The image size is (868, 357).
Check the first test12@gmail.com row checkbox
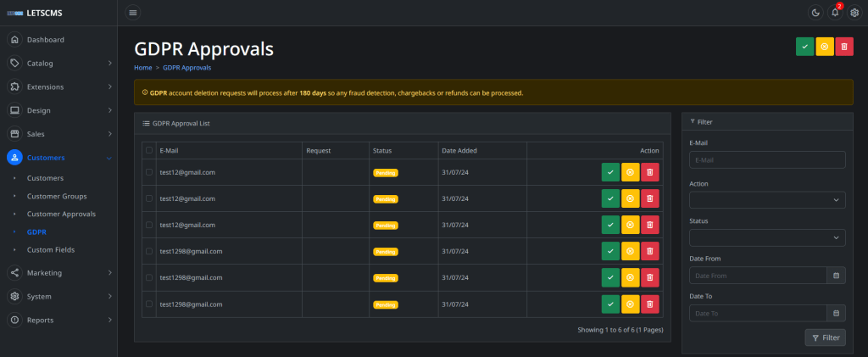click(149, 172)
